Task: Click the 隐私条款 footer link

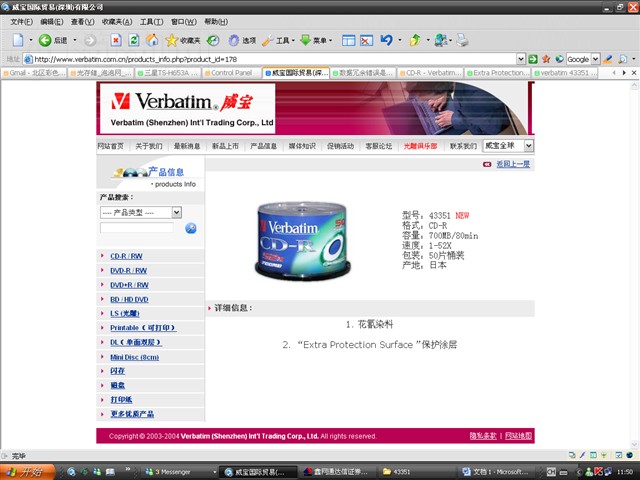Action: [x=483, y=436]
